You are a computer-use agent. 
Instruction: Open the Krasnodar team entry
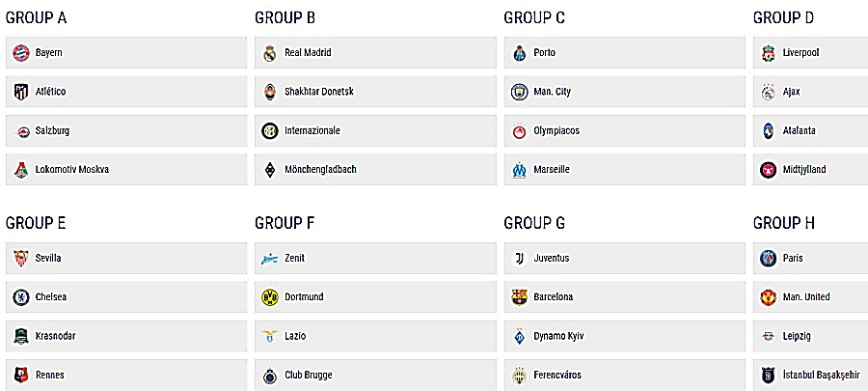[x=126, y=336]
